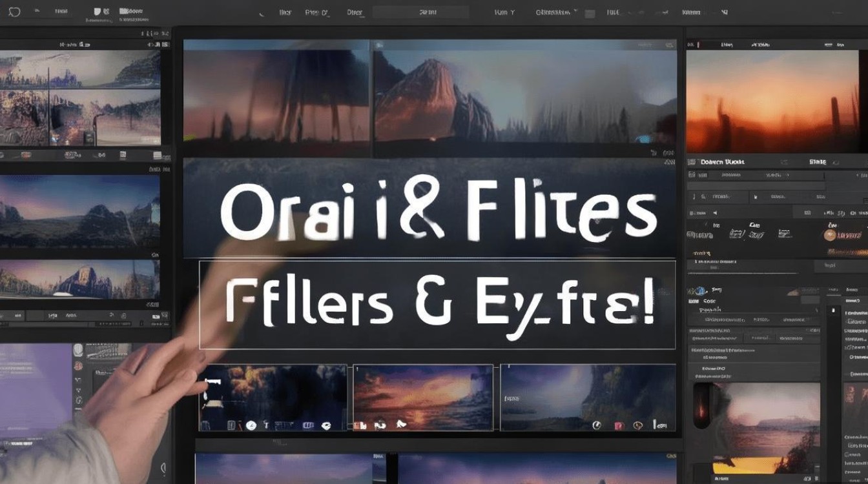This screenshot has height=484, width=868.
Task: Expand the 'Doaren' panel header
Action: pyautogui.click(x=723, y=161)
